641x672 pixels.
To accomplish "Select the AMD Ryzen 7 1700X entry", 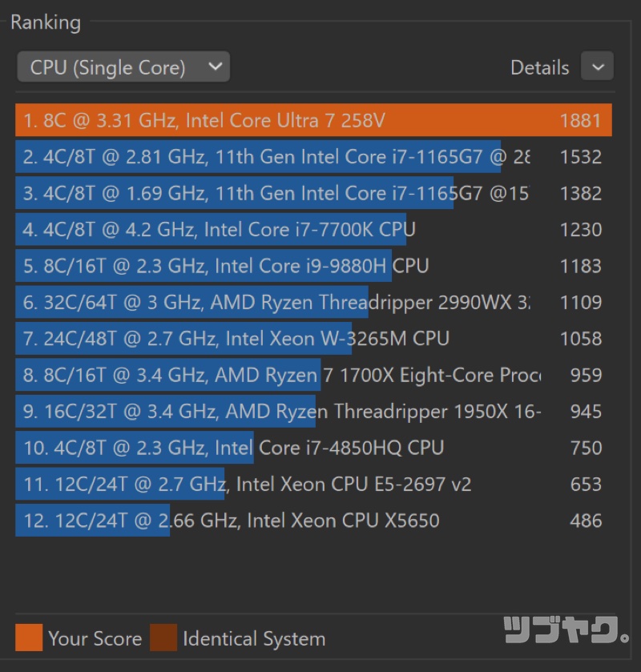I will point(313,375).
